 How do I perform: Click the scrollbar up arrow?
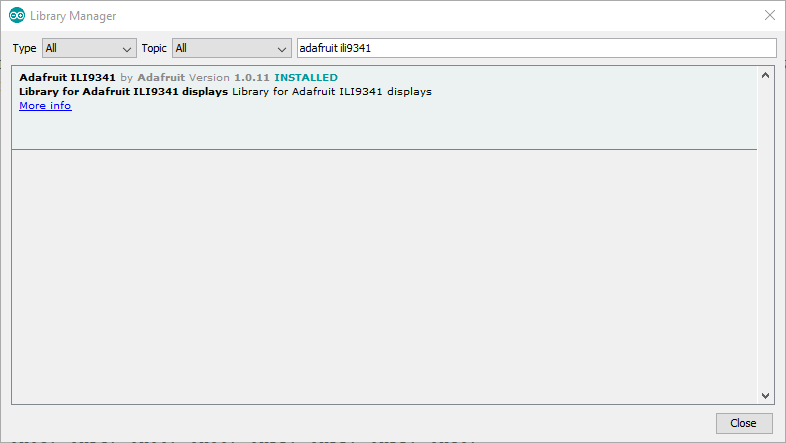(765, 76)
